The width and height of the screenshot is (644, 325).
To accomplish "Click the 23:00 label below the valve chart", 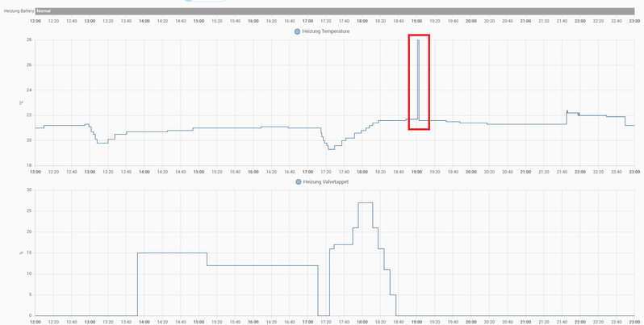I will (x=634, y=322).
